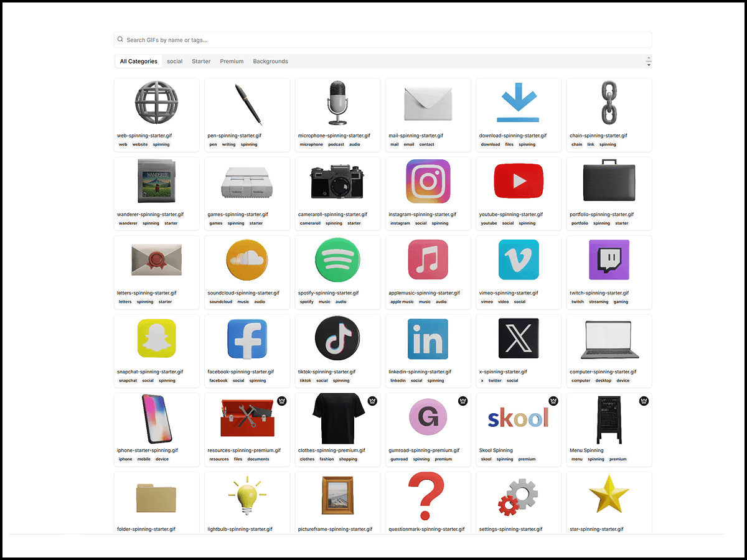Click the documents tag on resources card
This screenshot has width=747, height=560.
[258, 459]
